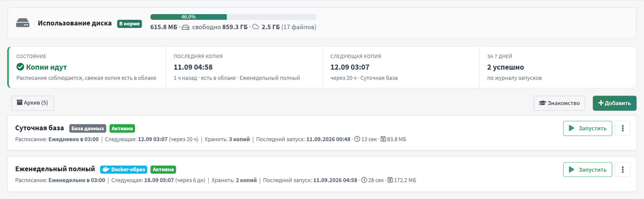Click the next run 18.09 05:07

pos(159,180)
